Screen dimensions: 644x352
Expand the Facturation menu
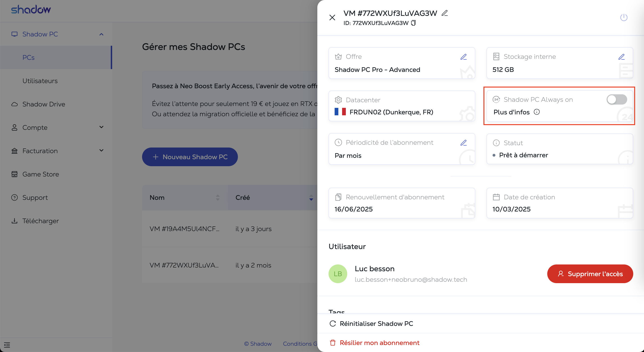point(101,151)
